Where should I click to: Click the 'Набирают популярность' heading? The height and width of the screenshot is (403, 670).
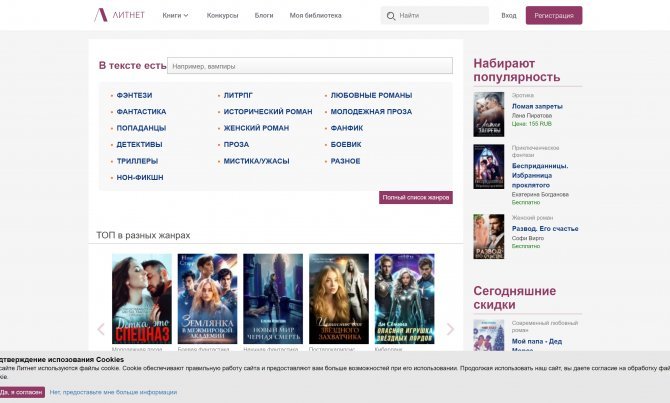point(516,70)
